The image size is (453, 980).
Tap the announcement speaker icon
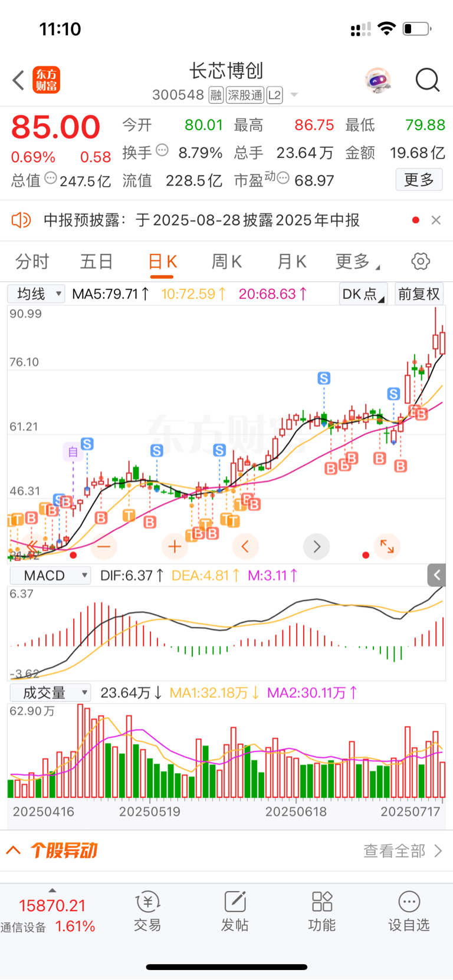21,220
